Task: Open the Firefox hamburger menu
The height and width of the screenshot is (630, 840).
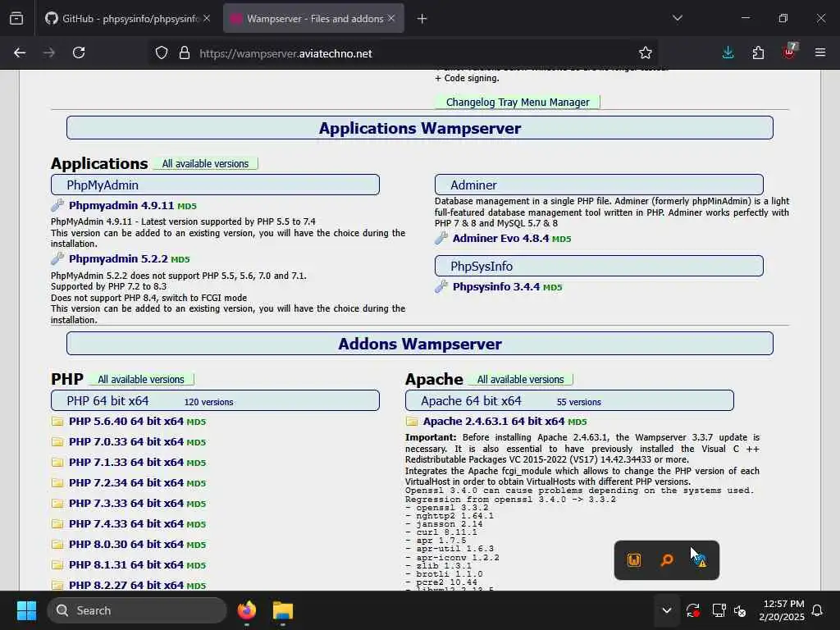Action: coord(819,52)
